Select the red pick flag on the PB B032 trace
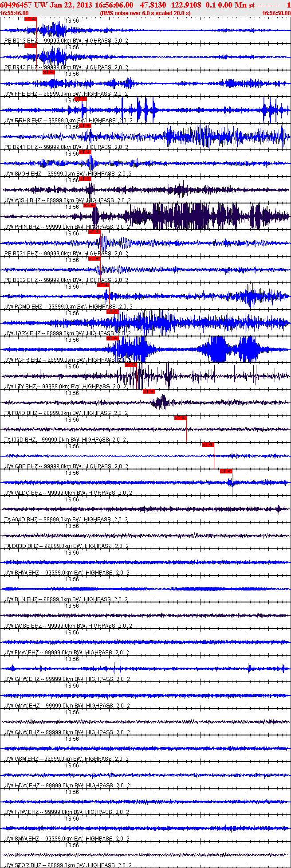Image resolution: width=291 pixels, height=868 pixels. click(94, 258)
